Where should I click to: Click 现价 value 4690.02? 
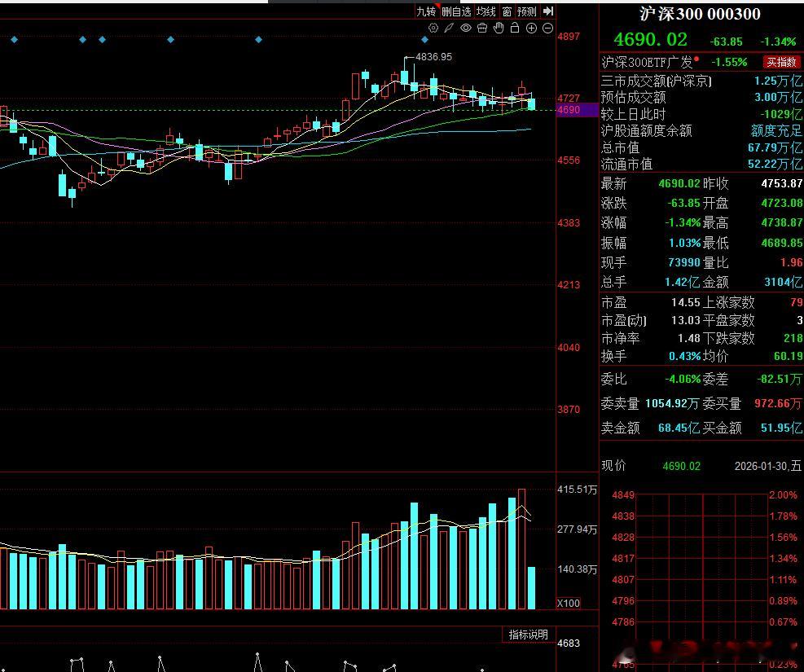click(682, 466)
